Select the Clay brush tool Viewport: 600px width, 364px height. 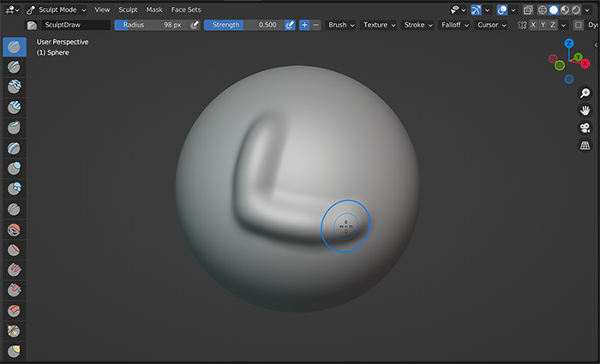point(15,87)
